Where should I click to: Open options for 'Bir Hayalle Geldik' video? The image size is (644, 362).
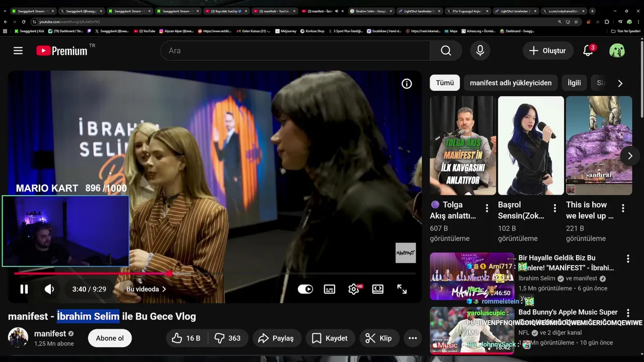coord(628,259)
